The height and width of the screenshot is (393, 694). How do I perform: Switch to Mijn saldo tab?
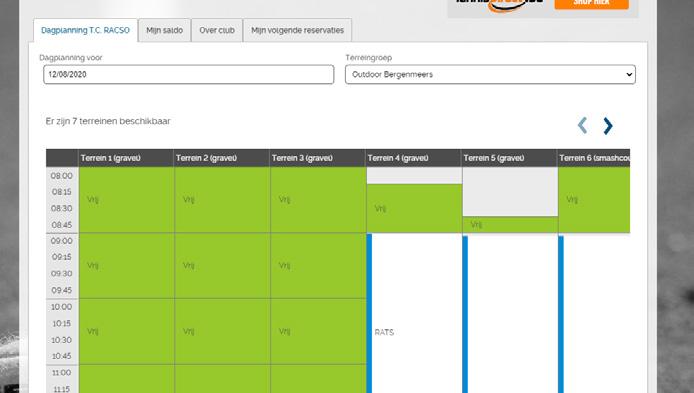point(165,30)
